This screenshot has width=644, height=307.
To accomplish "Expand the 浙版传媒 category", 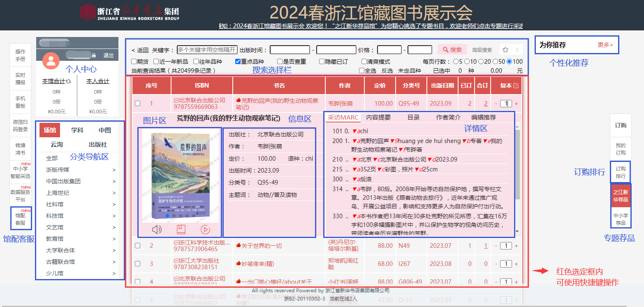I will point(114,170).
